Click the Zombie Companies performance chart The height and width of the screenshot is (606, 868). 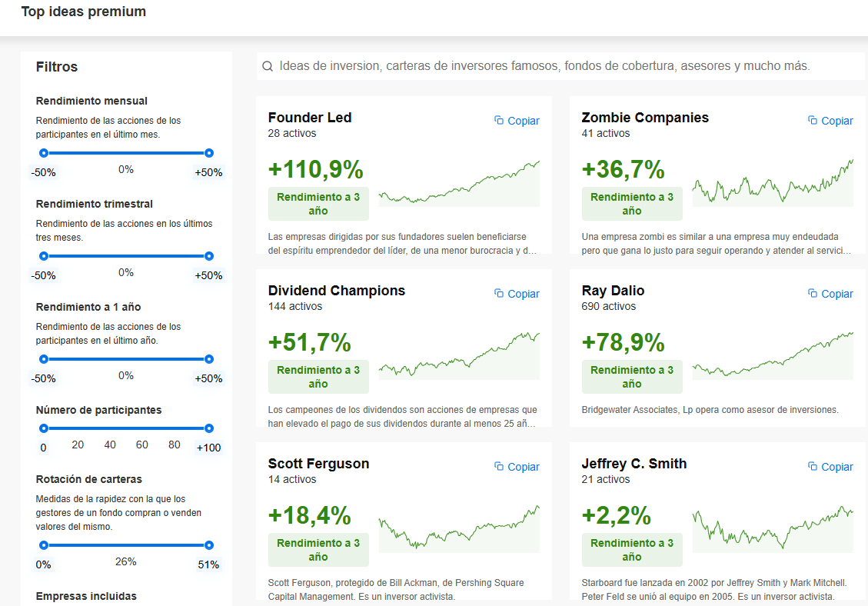pyautogui.click(x=773, y=183)
